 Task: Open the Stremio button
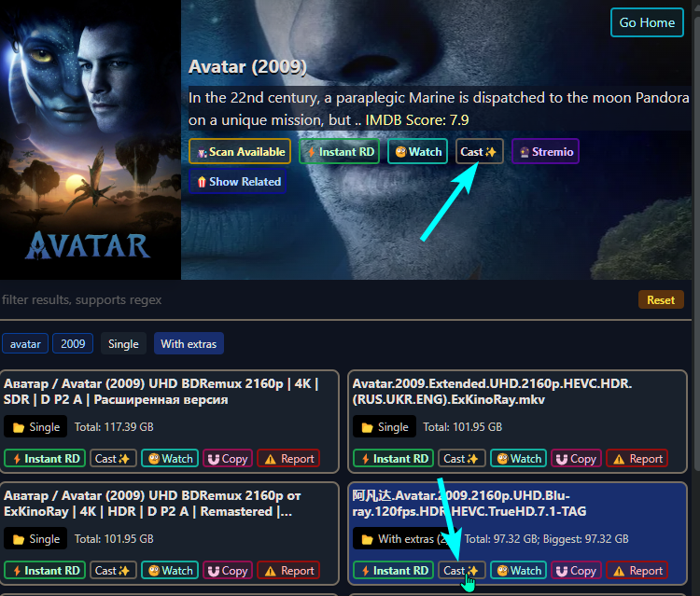tap(545, 152)
